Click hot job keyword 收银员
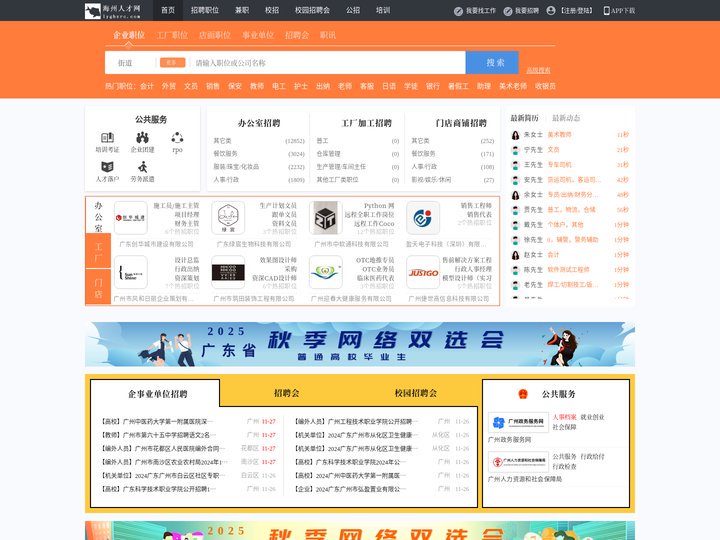The height and width of the screenshot is (540, 720). (x=545, y=86)
